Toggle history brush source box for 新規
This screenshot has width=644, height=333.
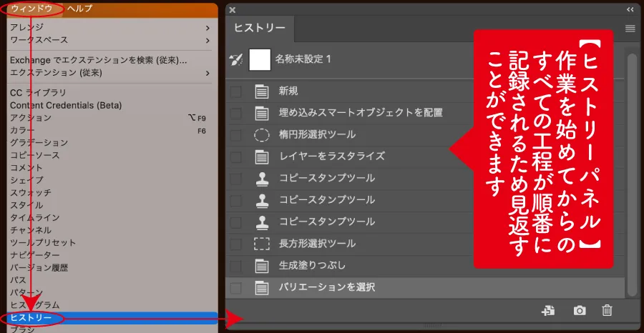236,91
